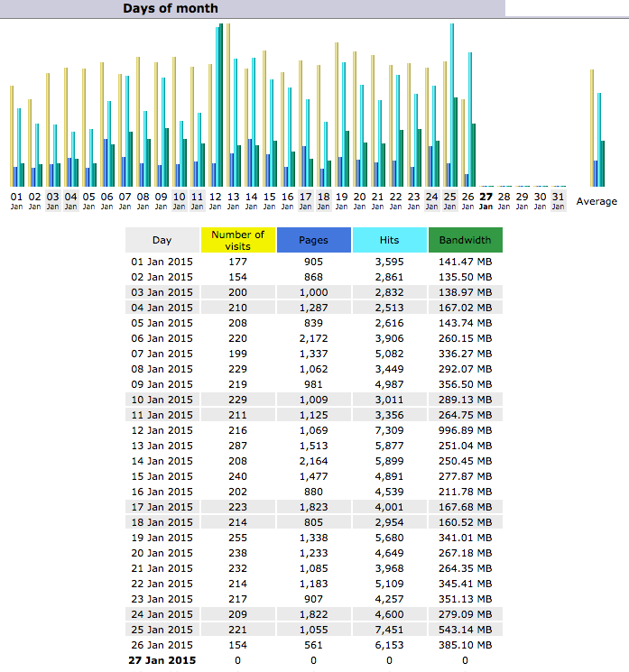629x672 pixels.
Task: Click the "7,451" hits value
Action: pyautogui.click(x=389, y=630)
